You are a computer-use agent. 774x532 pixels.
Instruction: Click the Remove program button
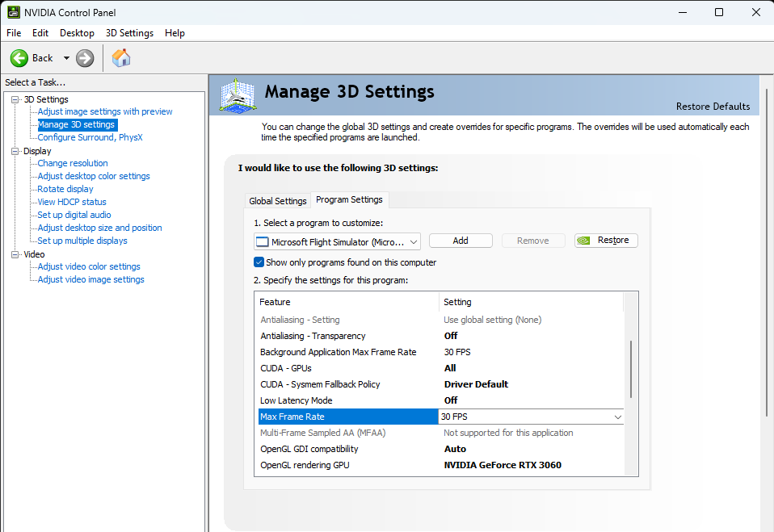click(533, 241)
